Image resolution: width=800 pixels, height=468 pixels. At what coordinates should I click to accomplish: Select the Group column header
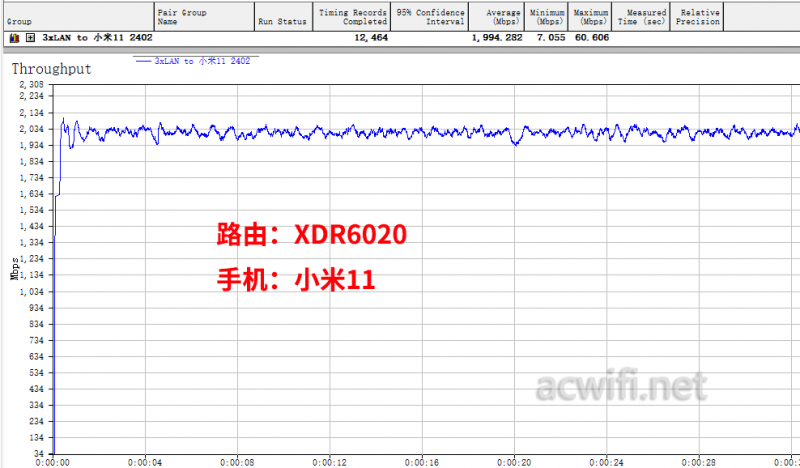79,16
